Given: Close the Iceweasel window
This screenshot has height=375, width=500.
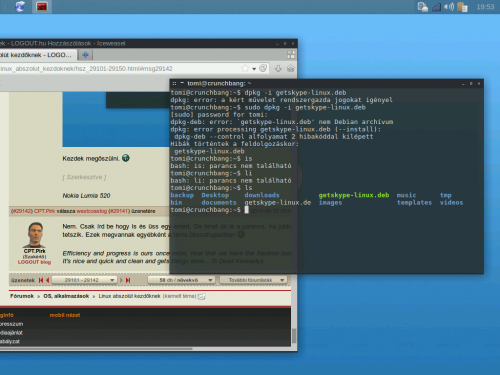Looking at the screenshot, I should pyautogui.click(x=293, y=44).
